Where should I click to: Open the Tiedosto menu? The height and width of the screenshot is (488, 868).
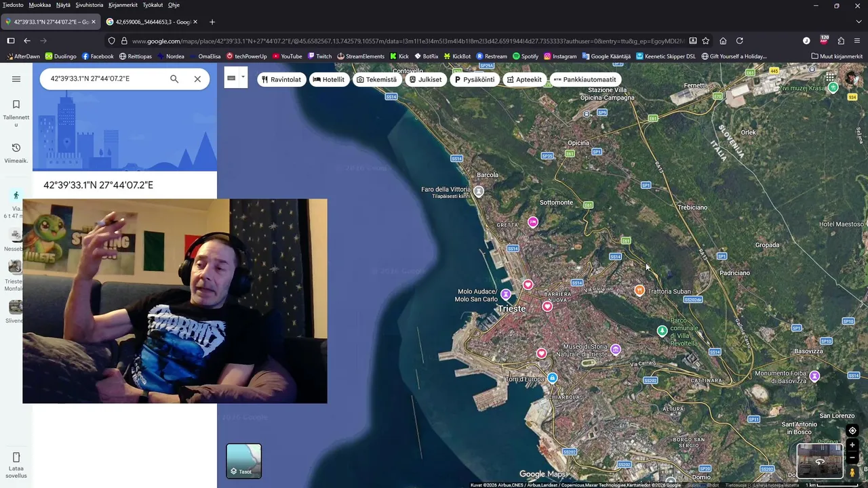click(13, 5)
